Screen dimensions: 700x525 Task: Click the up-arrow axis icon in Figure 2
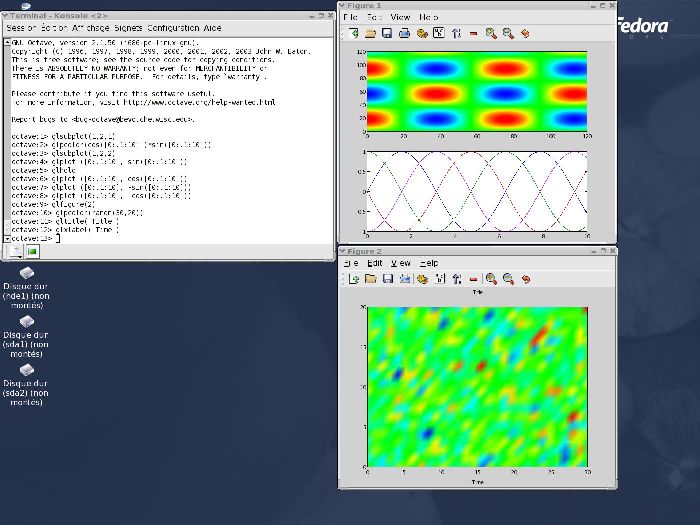tap(456, 278)
